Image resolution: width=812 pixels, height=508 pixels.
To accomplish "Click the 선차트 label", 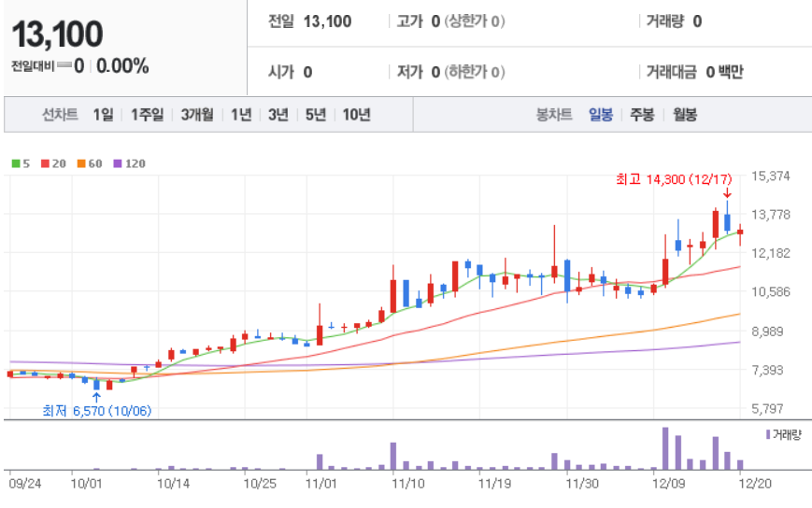I will (60, 114).
